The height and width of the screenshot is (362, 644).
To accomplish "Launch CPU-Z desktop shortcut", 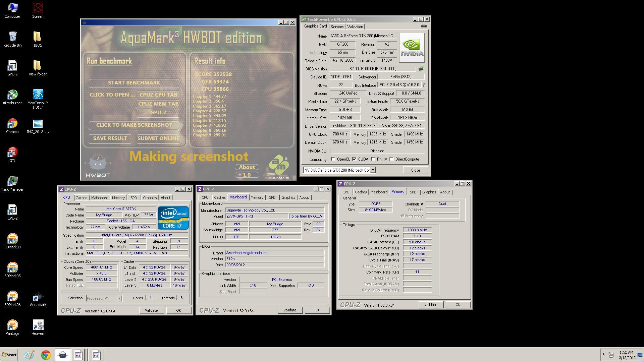I will click(x=12, y=212).
